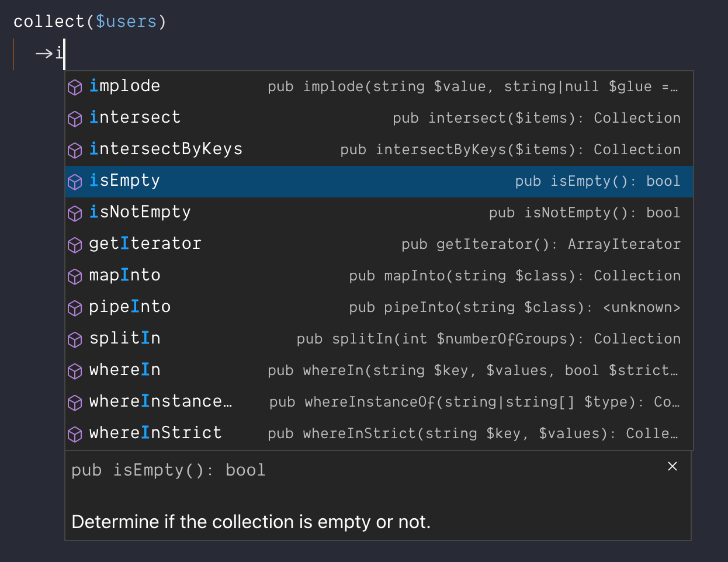
Task: Click 'pub intersect($items): Collection' signature
Action: click(x=536, y=119)
